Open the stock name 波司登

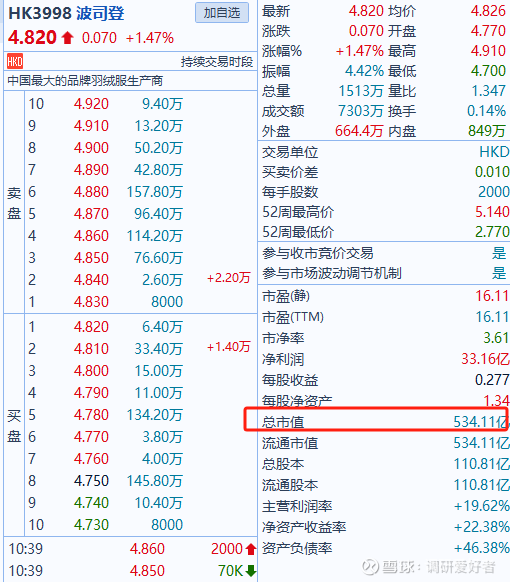[100, 13]
